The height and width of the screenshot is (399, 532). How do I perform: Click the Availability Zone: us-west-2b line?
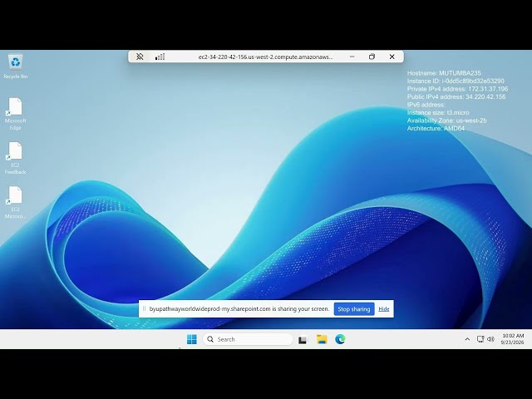[447, 121]
